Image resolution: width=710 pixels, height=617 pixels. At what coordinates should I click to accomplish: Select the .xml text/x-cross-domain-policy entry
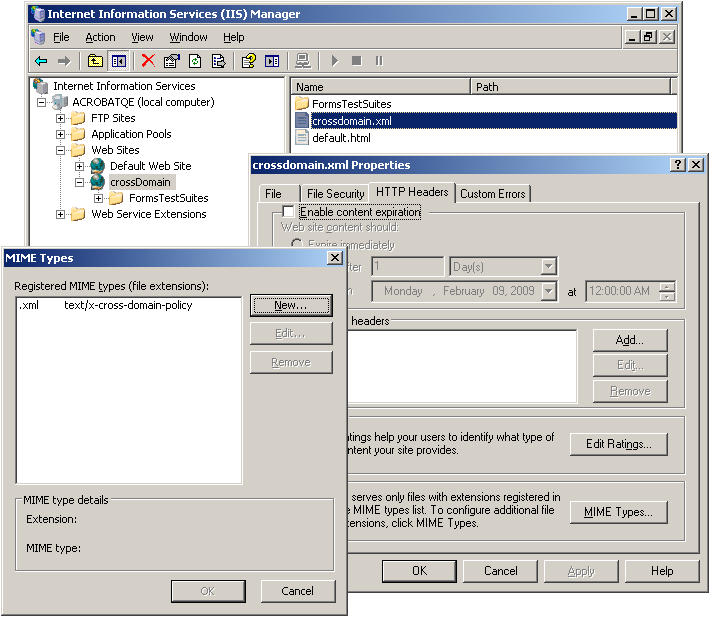pyautogui.click(x=129, y=305)
